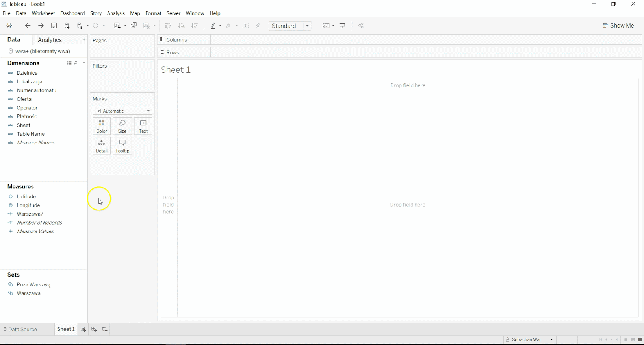Click the Save workbook icon

coord(54,26)
